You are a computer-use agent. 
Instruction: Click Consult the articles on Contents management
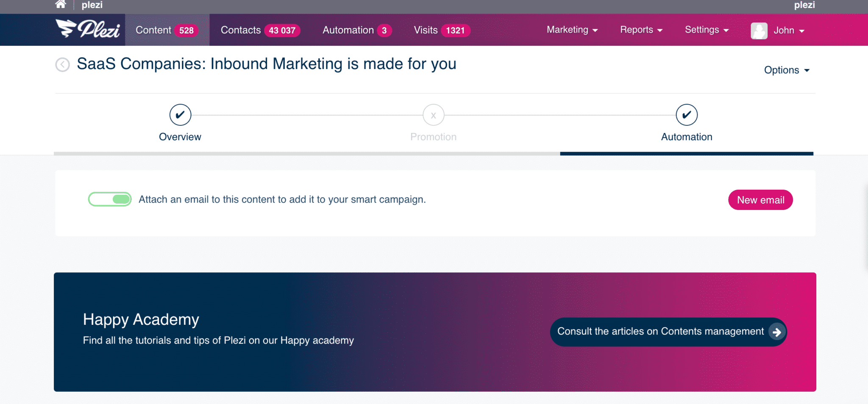click(668, 332)
